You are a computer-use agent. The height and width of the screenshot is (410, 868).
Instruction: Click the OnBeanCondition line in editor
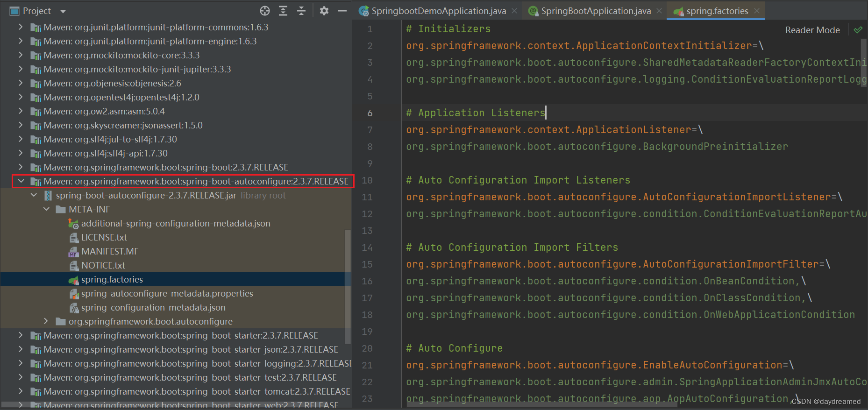[606, 281]
